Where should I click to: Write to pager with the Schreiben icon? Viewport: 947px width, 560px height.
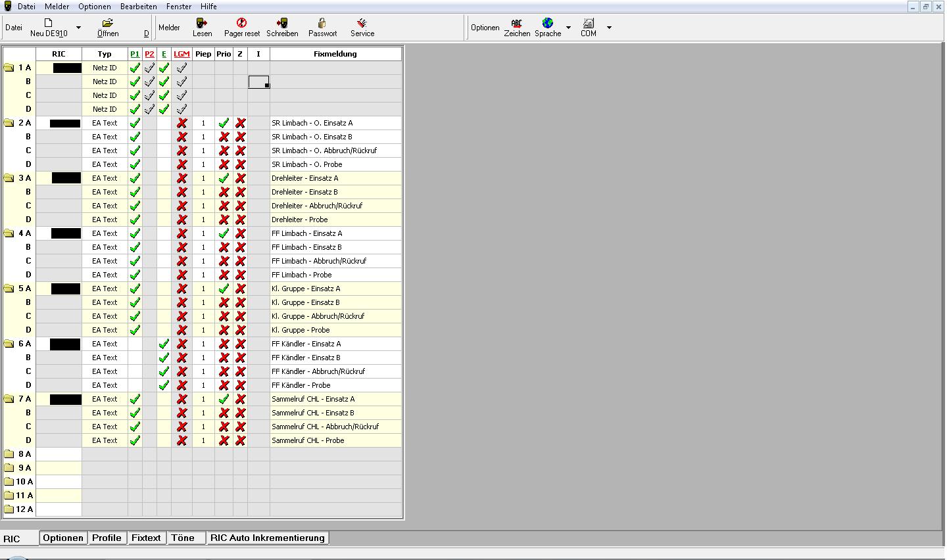pyautogui.click(x=282, y=24)
